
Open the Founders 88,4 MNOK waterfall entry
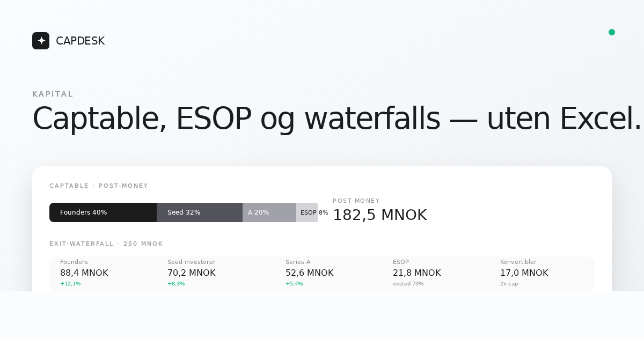84,273
